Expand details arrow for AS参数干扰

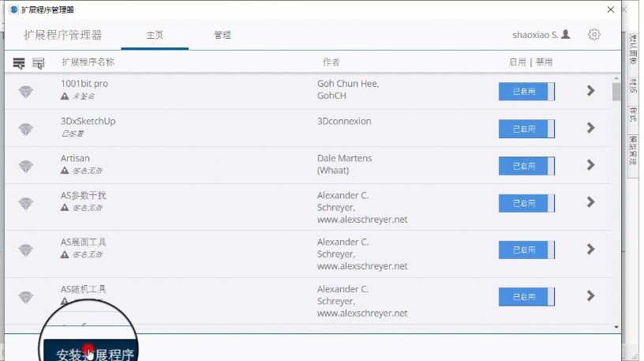pyautogui.click(x=590, y=202)
